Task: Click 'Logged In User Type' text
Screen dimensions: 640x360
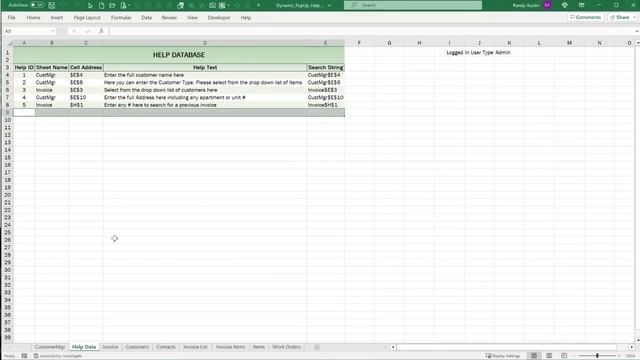Action: click(470, 53)
